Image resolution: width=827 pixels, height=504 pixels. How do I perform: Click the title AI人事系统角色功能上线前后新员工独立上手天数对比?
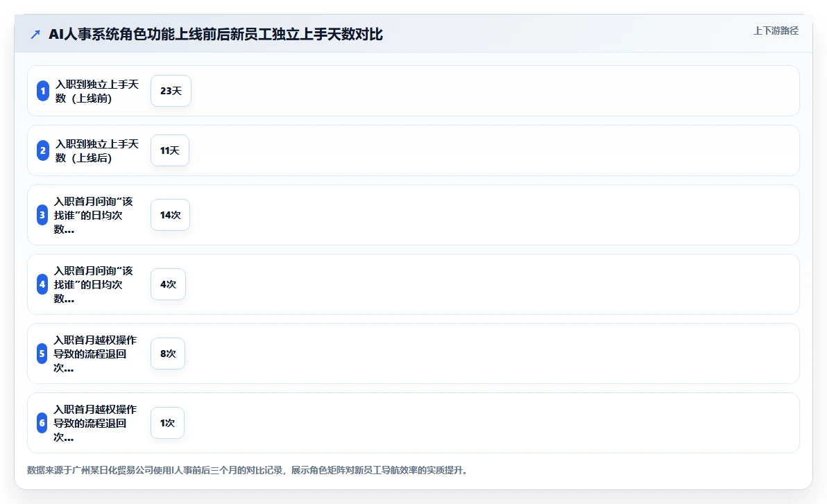[216, 34]
